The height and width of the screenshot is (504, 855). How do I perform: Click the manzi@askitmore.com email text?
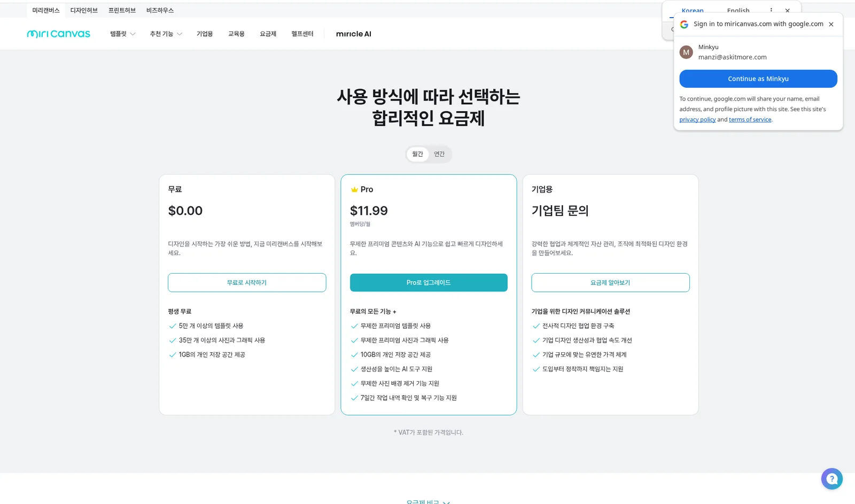coord(732,57)
